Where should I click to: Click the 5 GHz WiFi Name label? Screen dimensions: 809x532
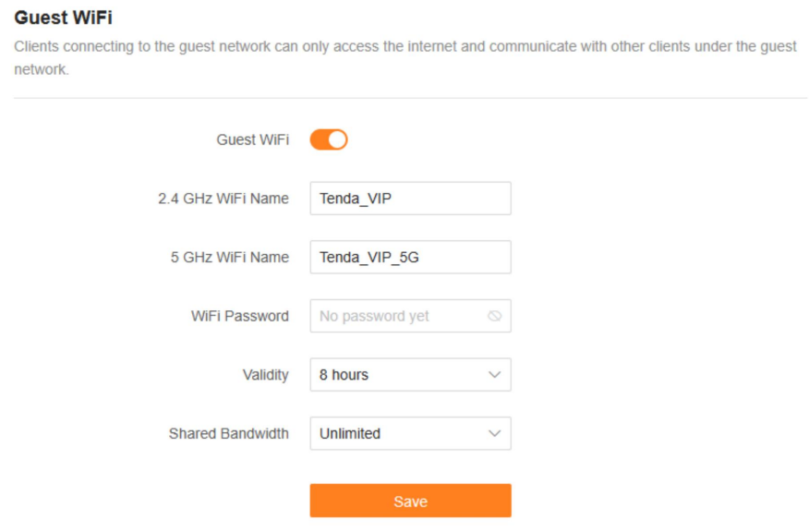(230, 258)
